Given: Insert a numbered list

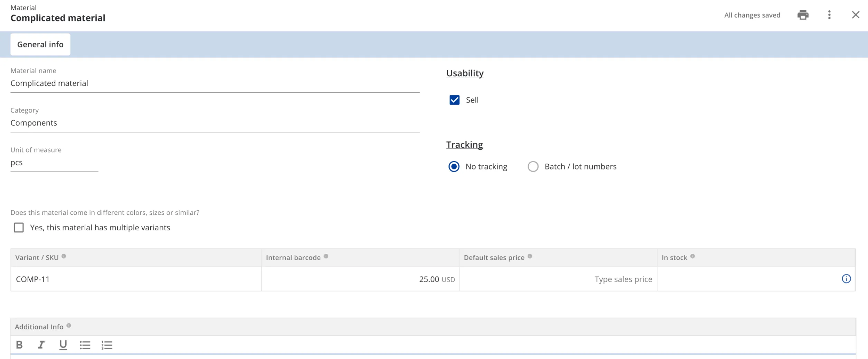Looking at the screenshot, I should [107, 345].
